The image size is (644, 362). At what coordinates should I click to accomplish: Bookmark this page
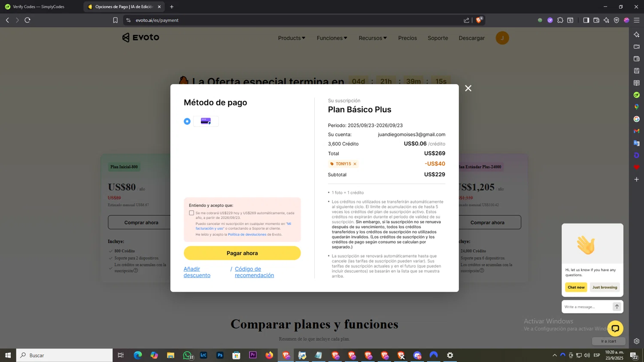point(115,20)
